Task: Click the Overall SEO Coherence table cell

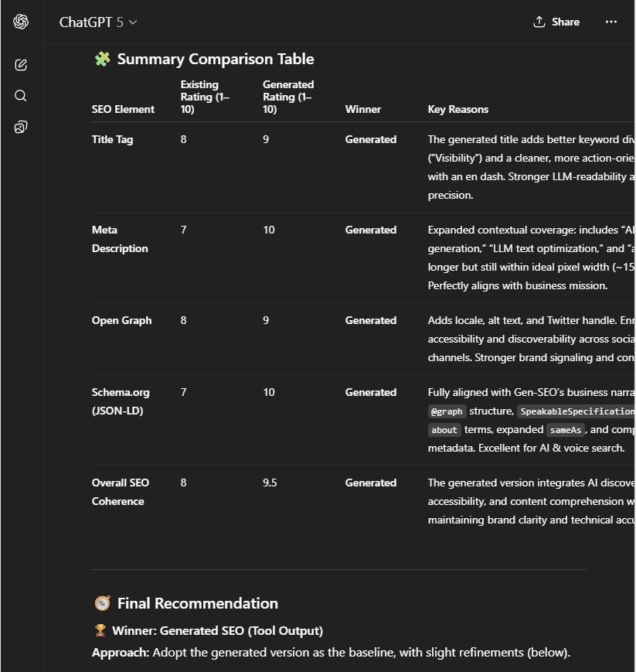Action: [x=120, y=492]
